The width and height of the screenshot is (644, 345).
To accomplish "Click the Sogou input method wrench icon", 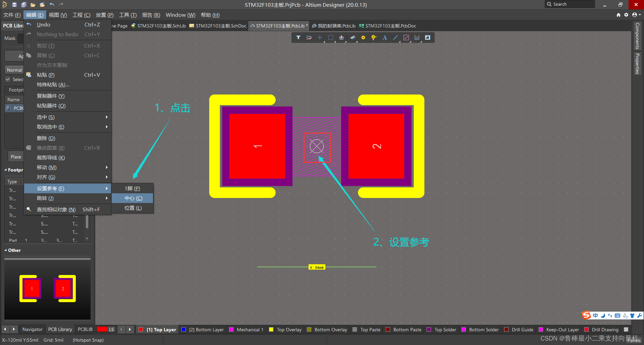I will (640, 316).
